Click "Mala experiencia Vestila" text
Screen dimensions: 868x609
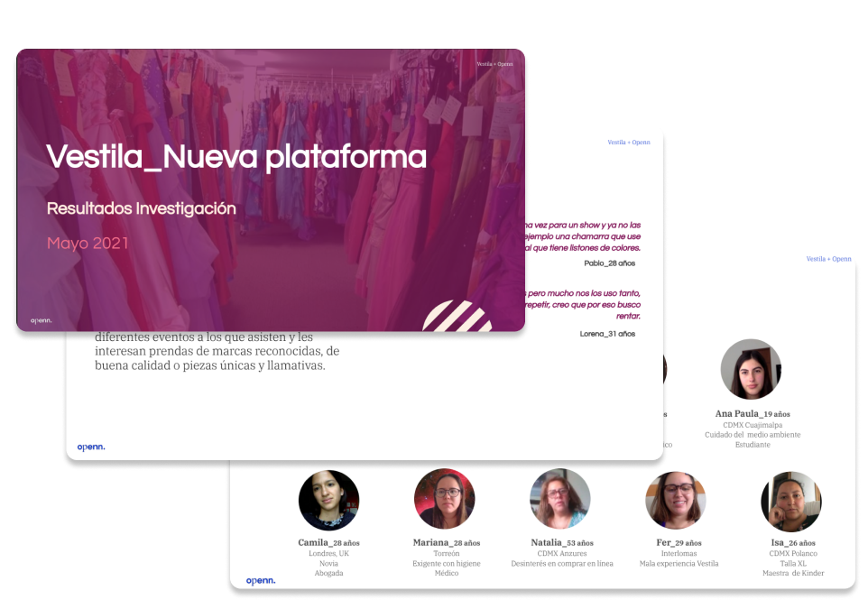click(x=679, y=564)
